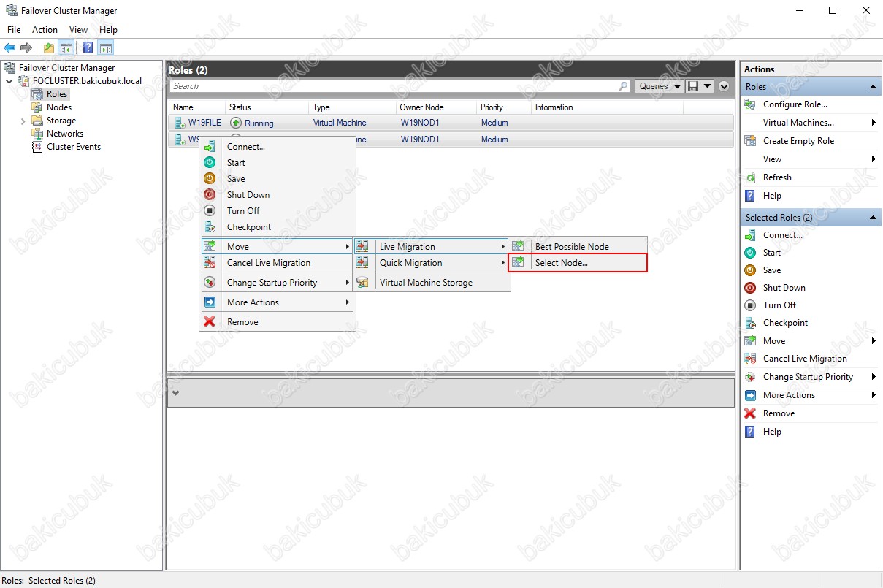Click the round chevron beside the Queries controls

[724, 86]
